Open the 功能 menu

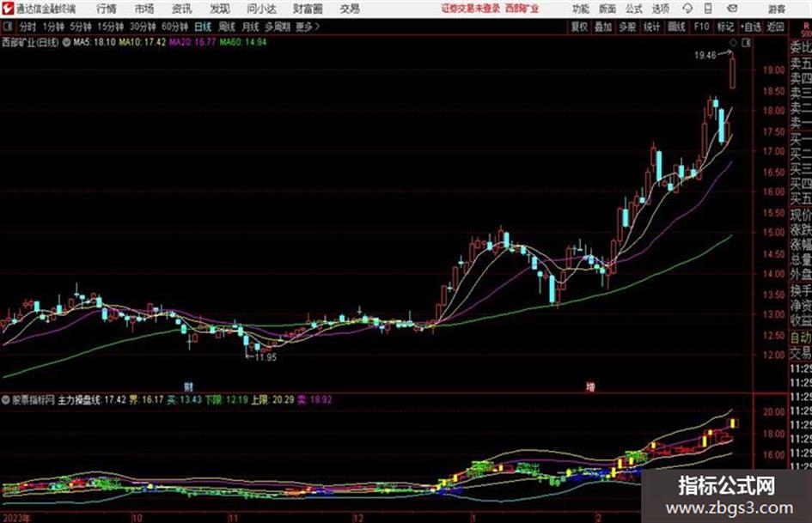(581, 9)
